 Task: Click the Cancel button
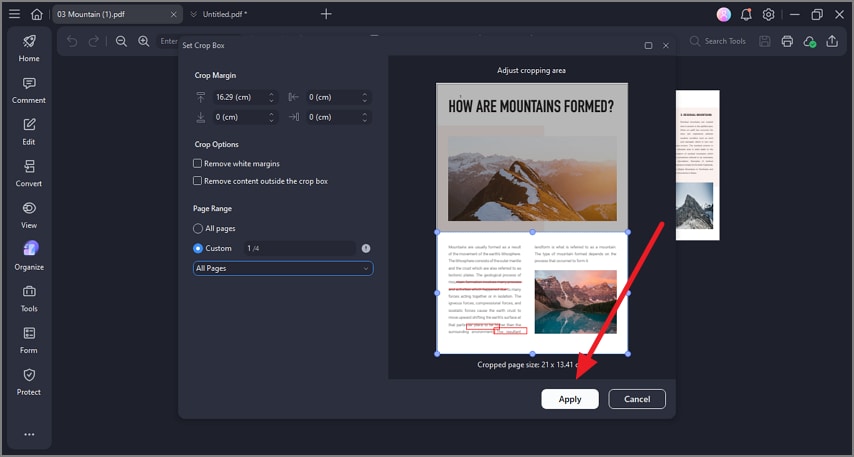[637, 399]
